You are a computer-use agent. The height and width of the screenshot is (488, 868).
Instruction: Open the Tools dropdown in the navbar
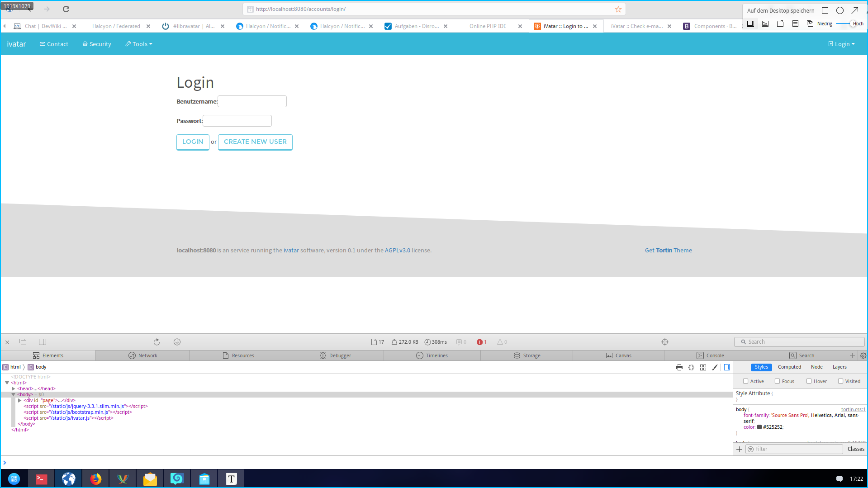point(139,44)
